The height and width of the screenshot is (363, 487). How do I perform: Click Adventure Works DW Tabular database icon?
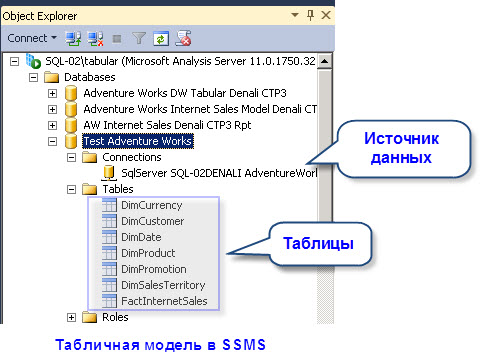pos(71,93)
